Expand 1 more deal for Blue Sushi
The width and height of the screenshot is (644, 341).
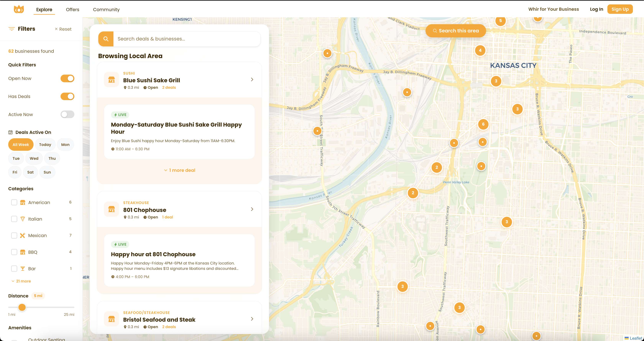point(180,170)
